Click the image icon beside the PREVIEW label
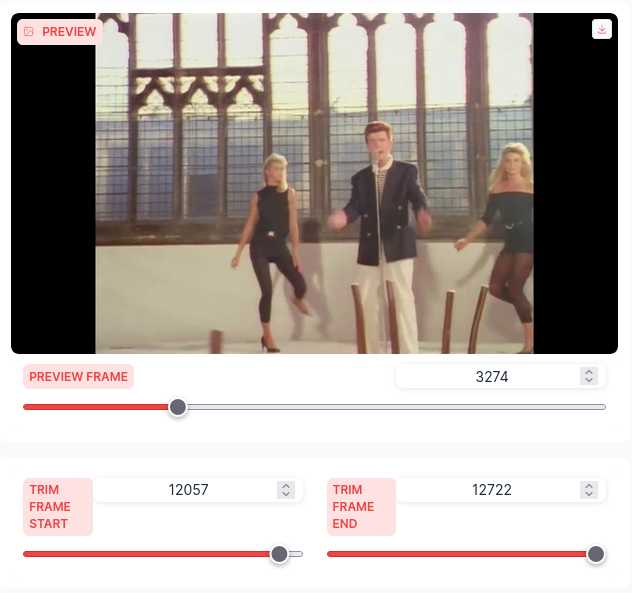This screenshot has width=632, height=593. coord(29,32)
